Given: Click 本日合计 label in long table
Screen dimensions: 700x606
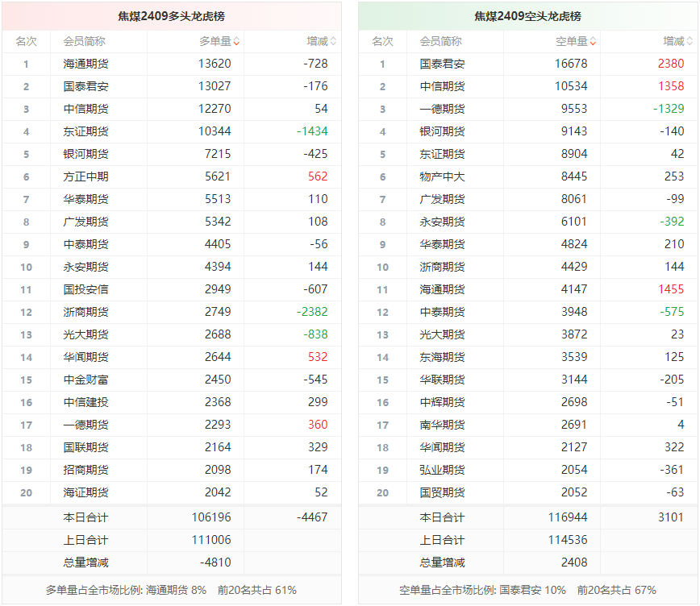Looking at the screenshot, I should tap(85, 517).
